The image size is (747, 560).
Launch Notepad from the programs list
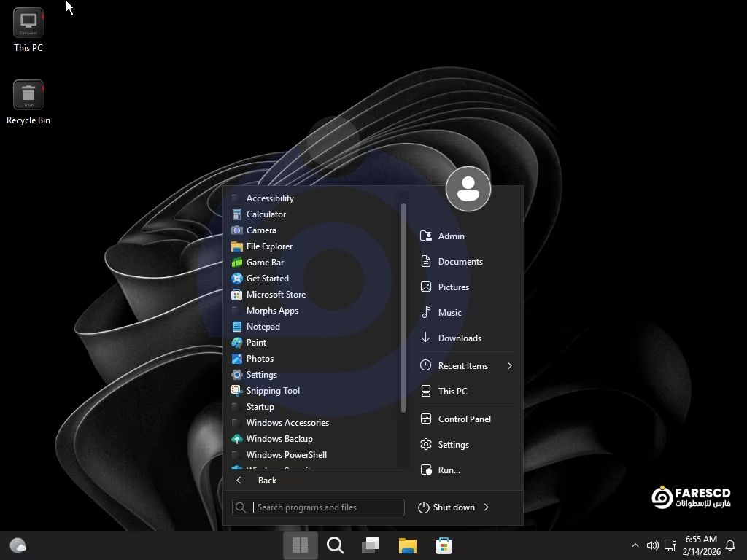263,327
